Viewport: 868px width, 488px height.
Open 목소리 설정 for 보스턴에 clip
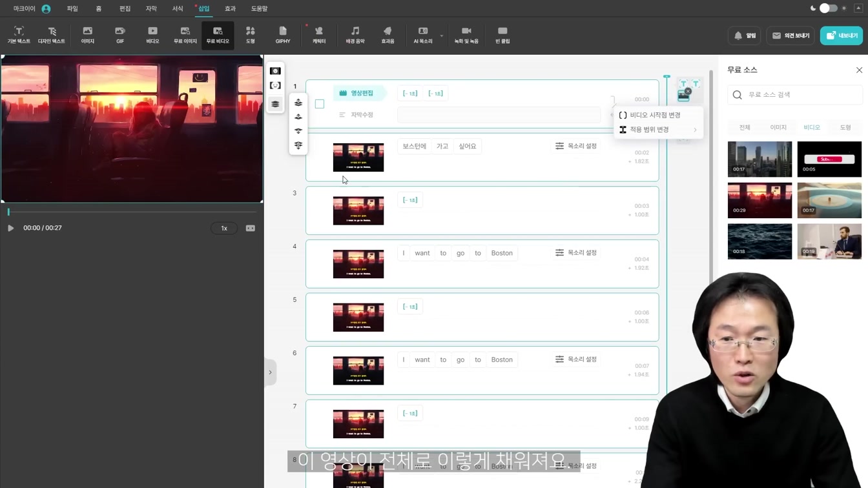pos(576,146)
